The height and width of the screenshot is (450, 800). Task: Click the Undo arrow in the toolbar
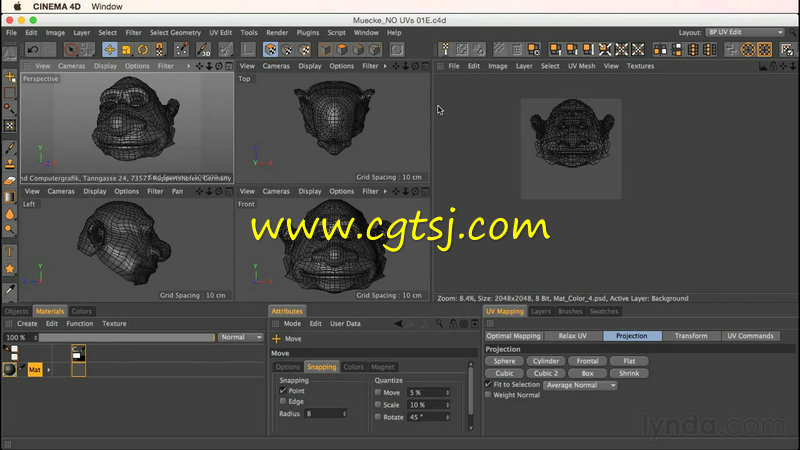click(34, 49)
